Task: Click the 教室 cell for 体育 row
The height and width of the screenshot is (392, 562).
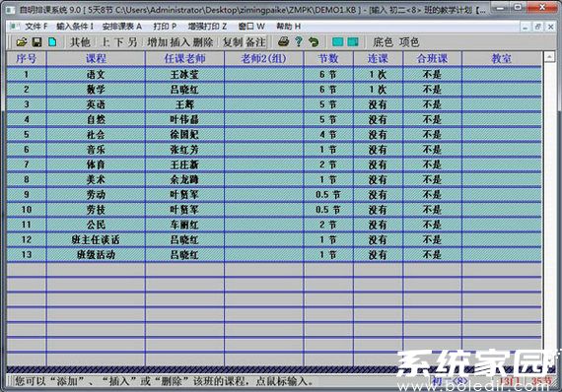Action: tap(502, 164)
